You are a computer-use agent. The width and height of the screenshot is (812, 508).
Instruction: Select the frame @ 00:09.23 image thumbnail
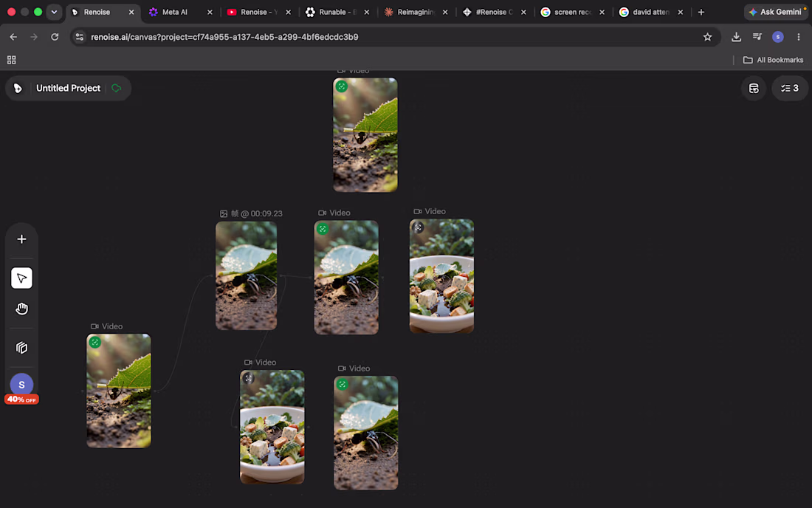[246, 276]
